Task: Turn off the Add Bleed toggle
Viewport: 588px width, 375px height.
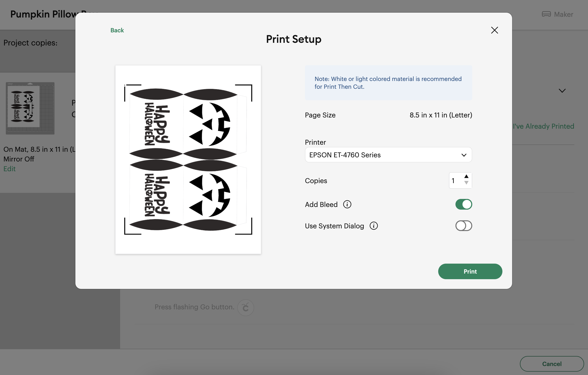Action: click(x=463, y=204)
